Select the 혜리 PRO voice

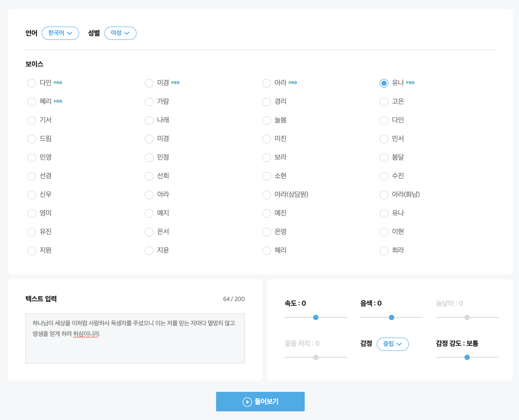point(32,102)
